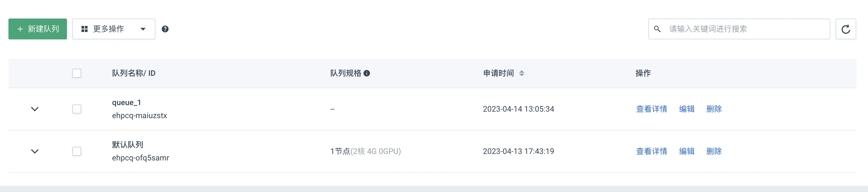Toggle the select-all header checkbox

click(x=77, y=73)
